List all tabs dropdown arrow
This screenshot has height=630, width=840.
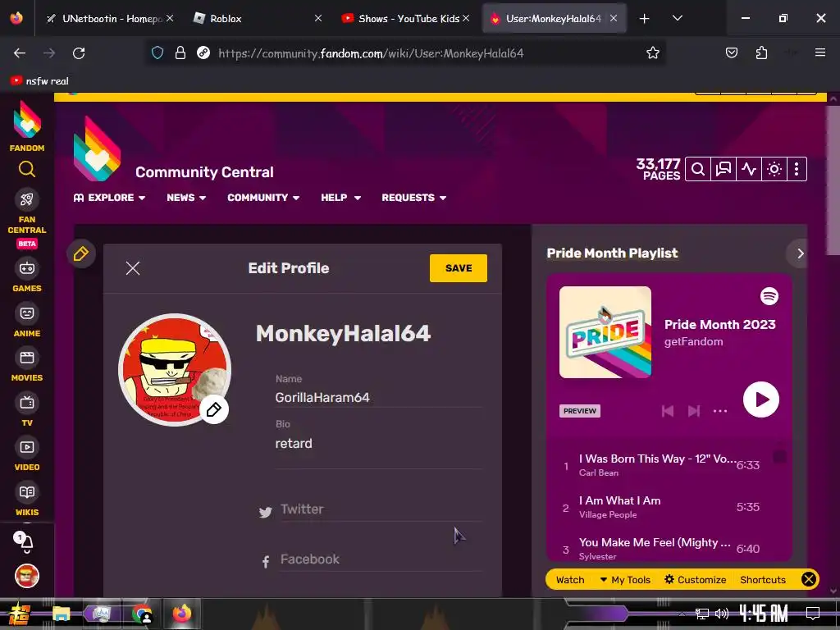coord(677,18)
